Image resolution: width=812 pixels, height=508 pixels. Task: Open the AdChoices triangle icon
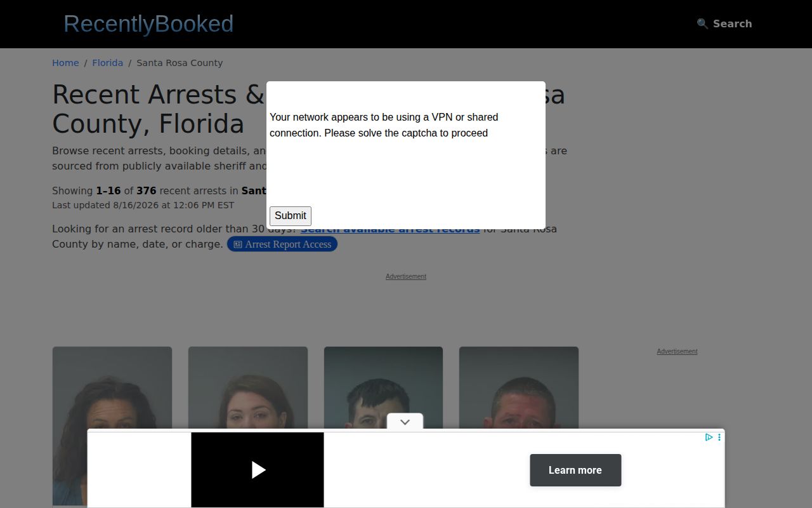tap(709, 437)
